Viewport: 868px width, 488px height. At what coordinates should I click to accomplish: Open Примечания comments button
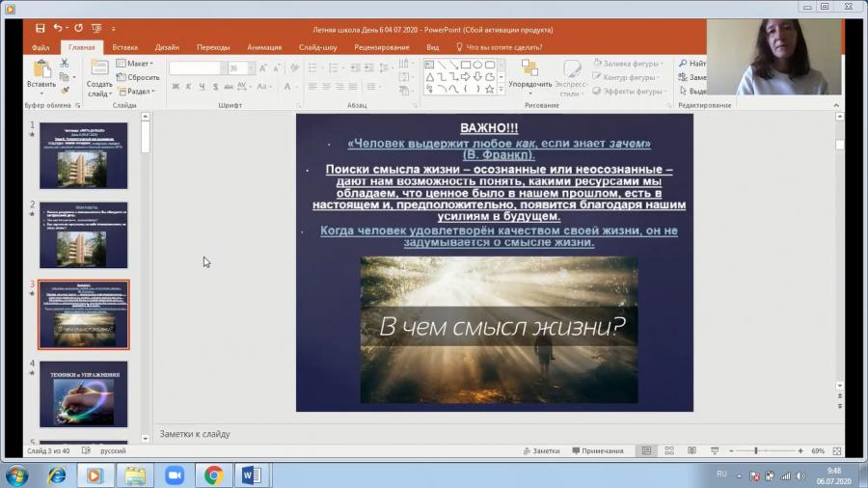598,451
